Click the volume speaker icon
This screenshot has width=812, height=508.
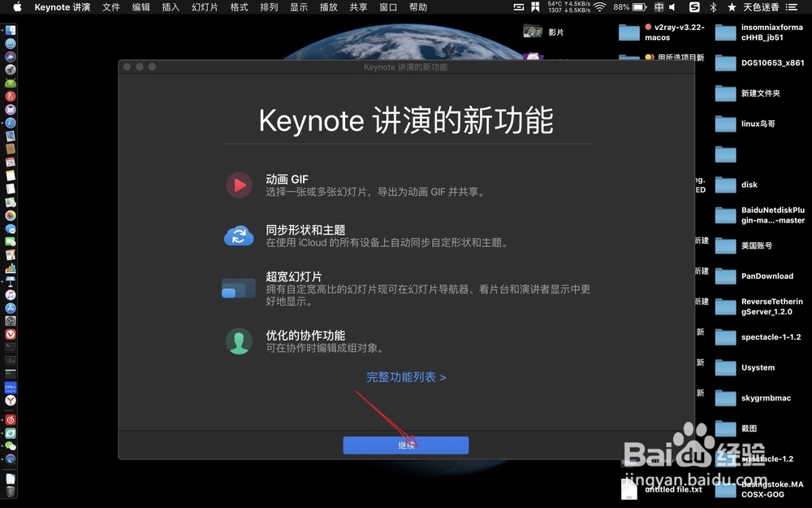click(x=672, y=7)
